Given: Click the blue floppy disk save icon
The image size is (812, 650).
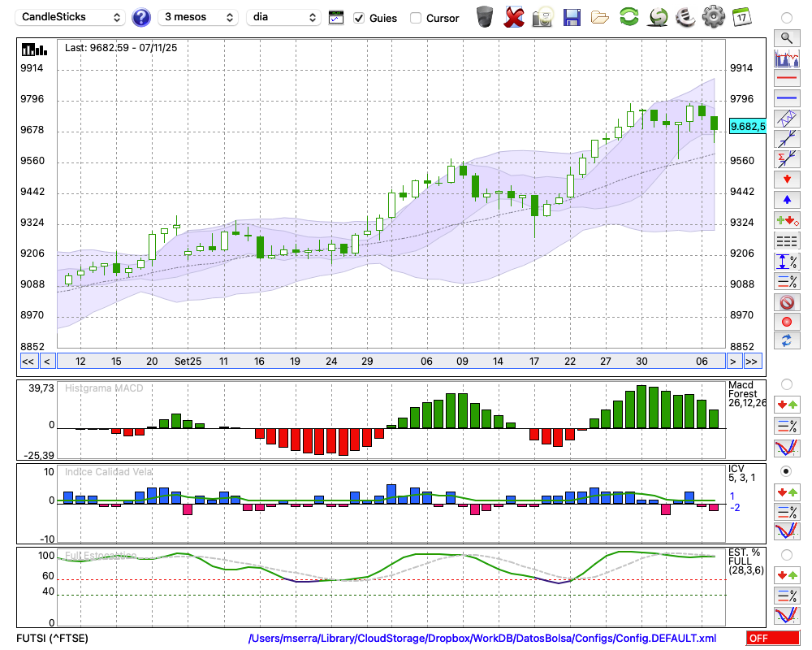Looking at the screenshot, I should point(572,17).
